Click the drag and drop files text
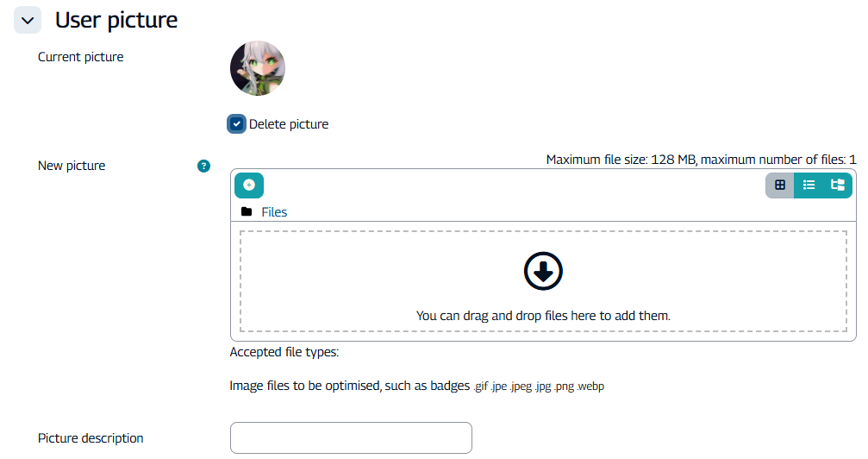The image size is (868, 459). [x=543, y=316]
